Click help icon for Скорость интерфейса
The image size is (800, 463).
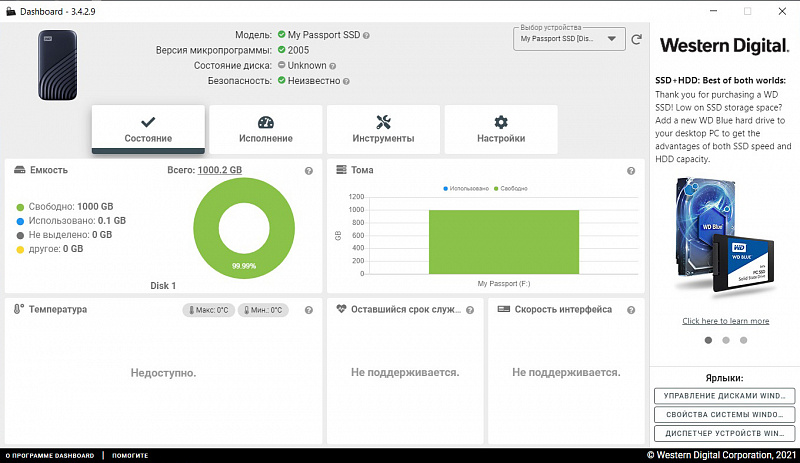click(x=631, y=310)
